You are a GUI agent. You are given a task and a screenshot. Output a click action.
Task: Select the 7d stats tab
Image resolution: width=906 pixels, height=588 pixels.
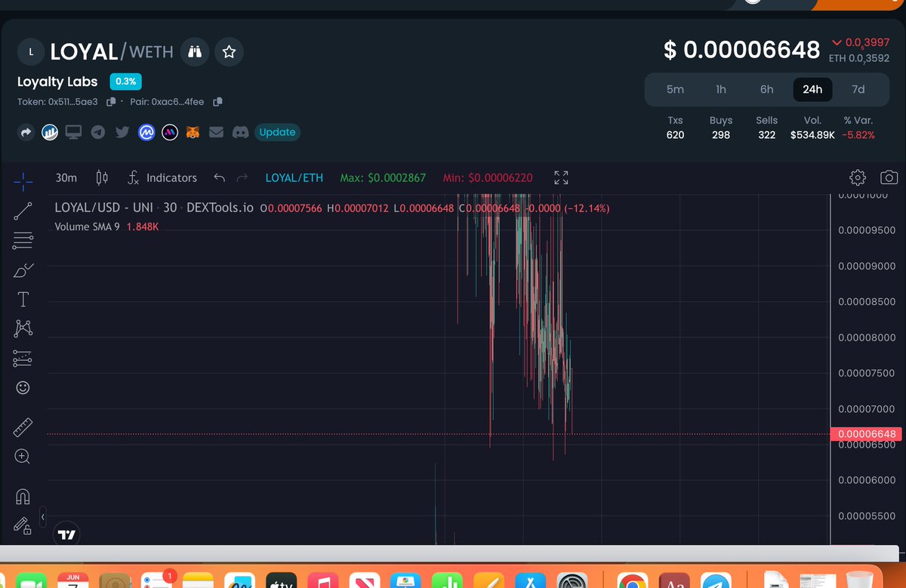coord(858,89)
